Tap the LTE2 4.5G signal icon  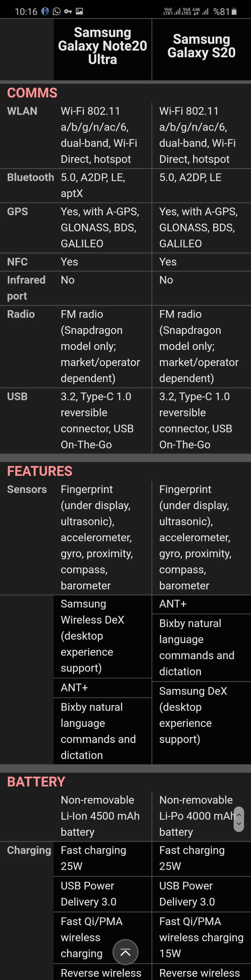(196, 11)
